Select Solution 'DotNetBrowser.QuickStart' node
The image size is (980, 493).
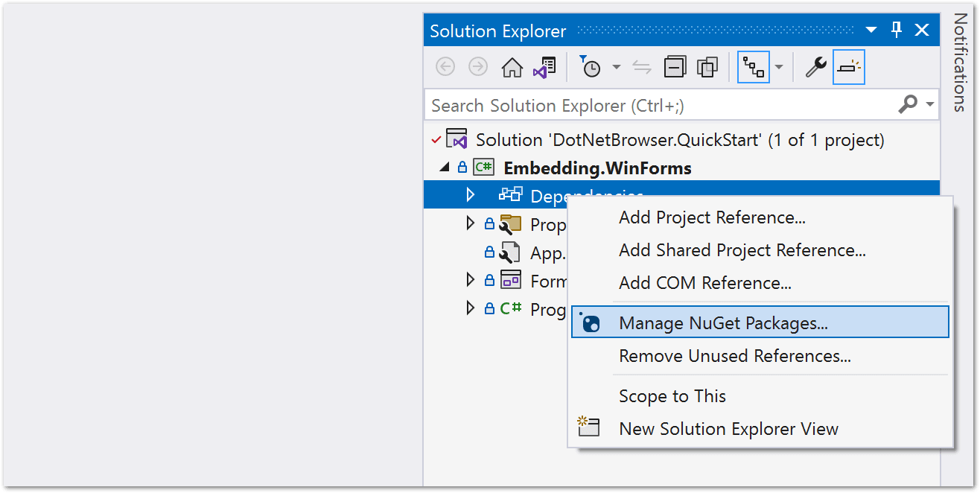pos(680,139)
